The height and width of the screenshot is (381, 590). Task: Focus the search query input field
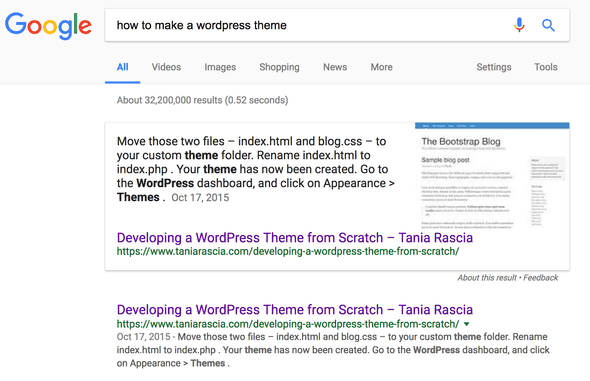pos(309,25)
